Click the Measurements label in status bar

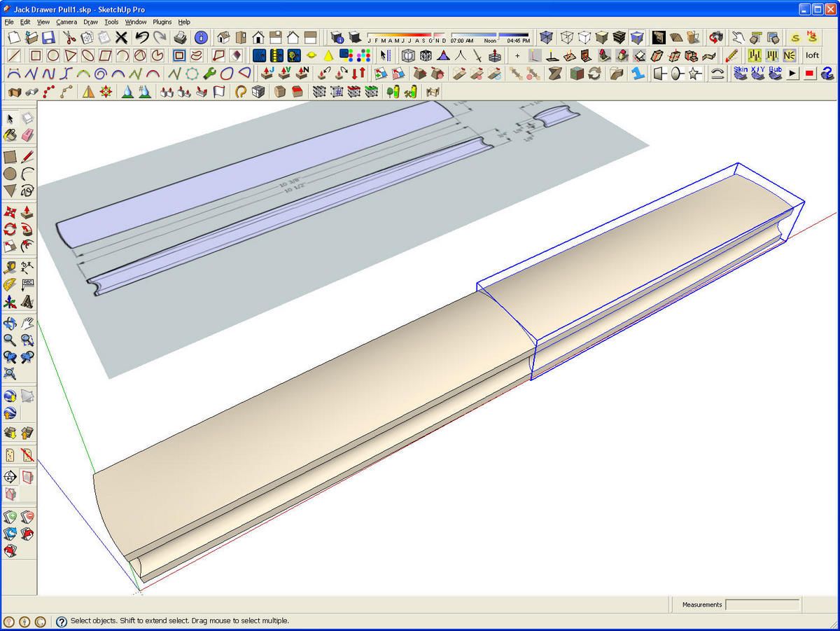point(702,604)
